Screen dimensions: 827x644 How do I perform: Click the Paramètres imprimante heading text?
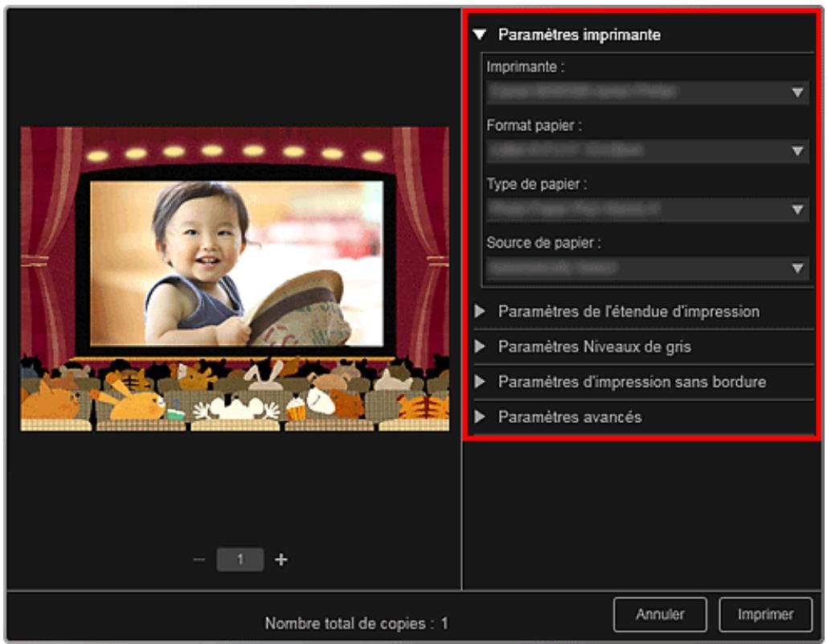579,35
